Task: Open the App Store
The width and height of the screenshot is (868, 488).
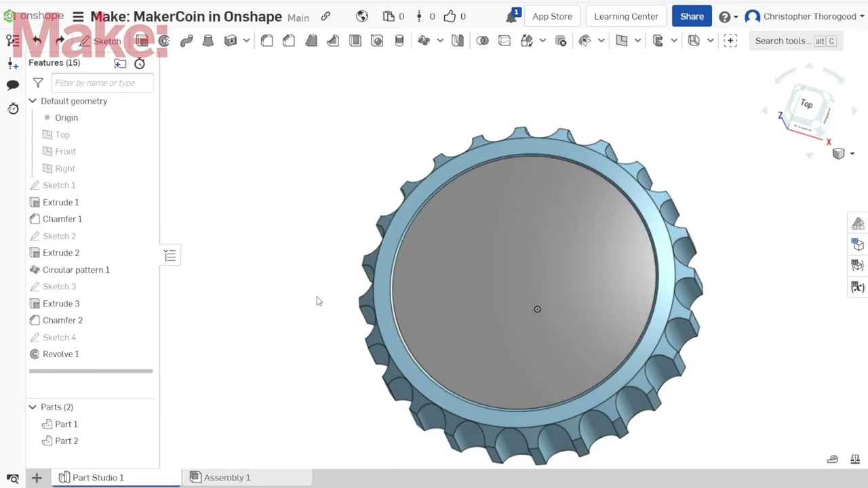Action: tap(552, 16)
